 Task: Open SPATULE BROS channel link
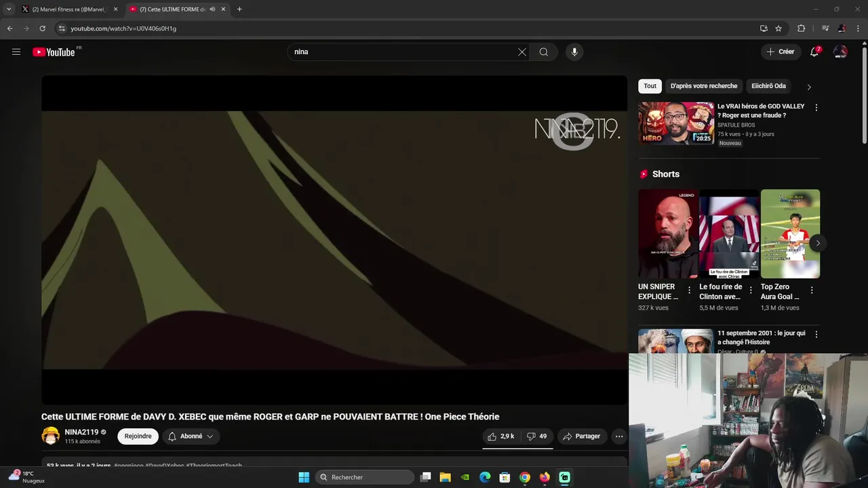pyautogui.click(x=736, y=125)
